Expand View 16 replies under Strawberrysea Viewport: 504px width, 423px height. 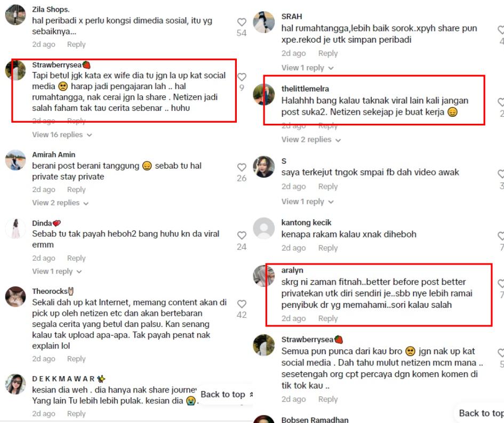(x=62, y=134)
